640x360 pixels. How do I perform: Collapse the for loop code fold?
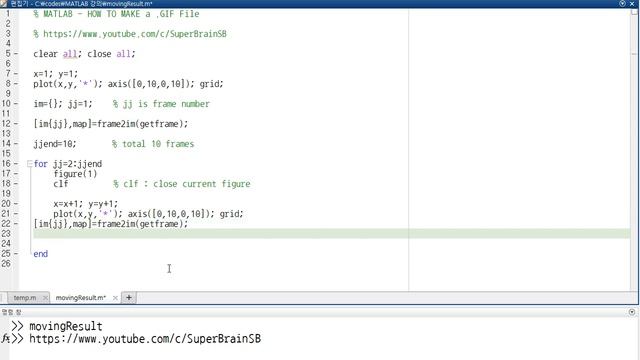29,164
